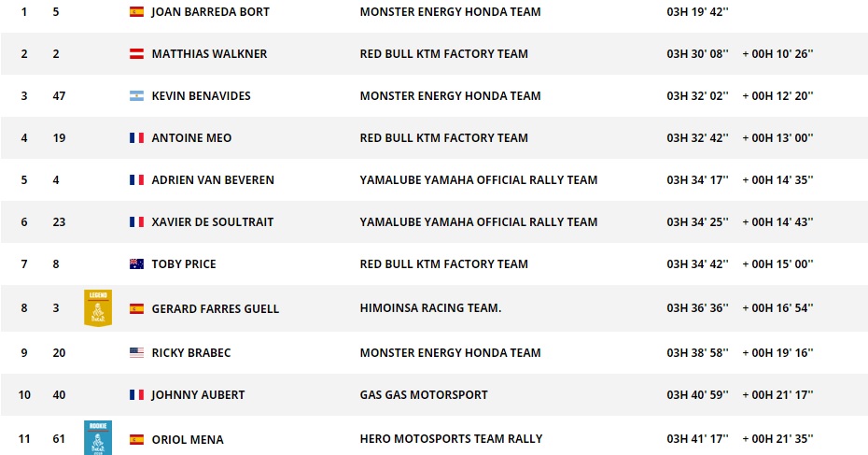868x455 pixels.
Task: Click Hero Motosports Team Rally entry
Action: click(451, 439)
